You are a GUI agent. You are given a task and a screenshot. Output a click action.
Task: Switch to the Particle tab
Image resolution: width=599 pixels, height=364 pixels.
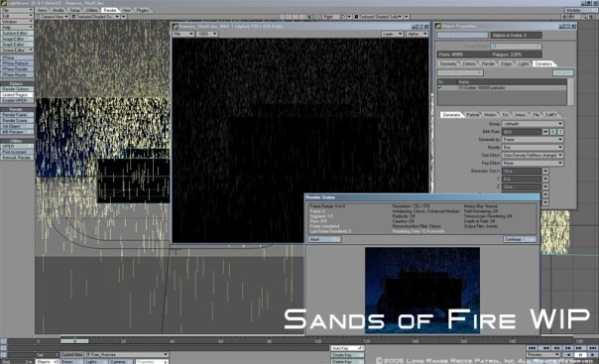472,115
